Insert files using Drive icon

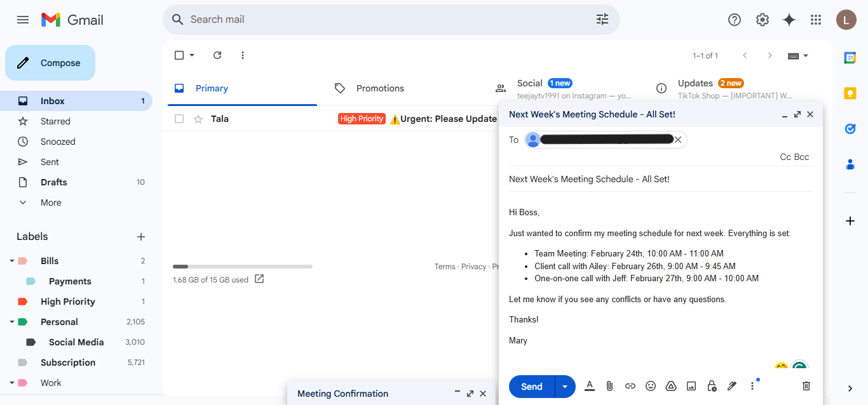671,386
